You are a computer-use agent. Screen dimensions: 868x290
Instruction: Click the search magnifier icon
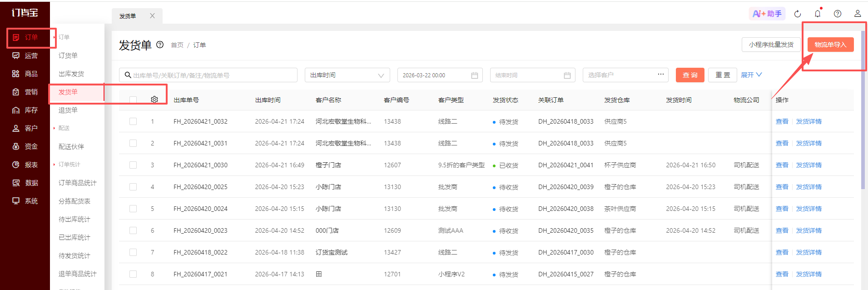tap(128, 75)
